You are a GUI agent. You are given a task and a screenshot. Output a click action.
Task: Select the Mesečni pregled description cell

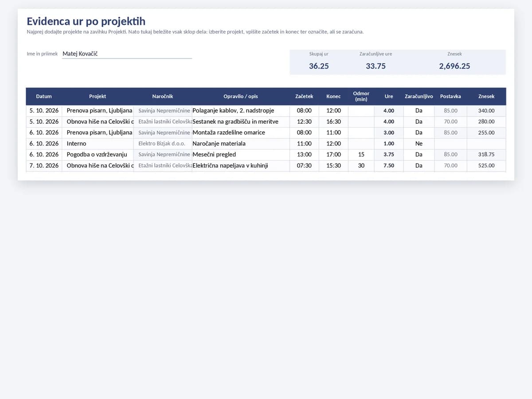[x=241, y=154]
